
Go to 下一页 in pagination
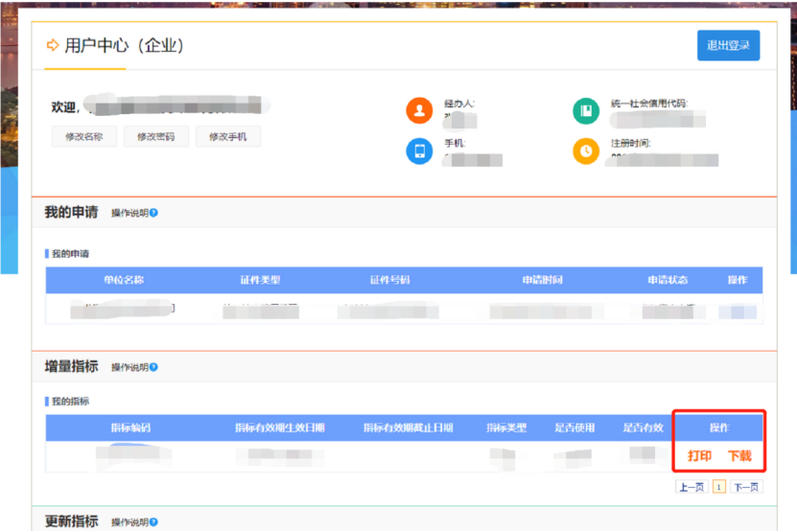click(747, 487)
